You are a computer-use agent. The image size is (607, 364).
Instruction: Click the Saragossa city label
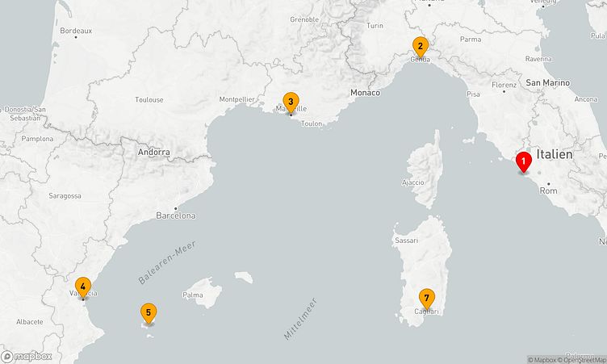coord(65,196)
